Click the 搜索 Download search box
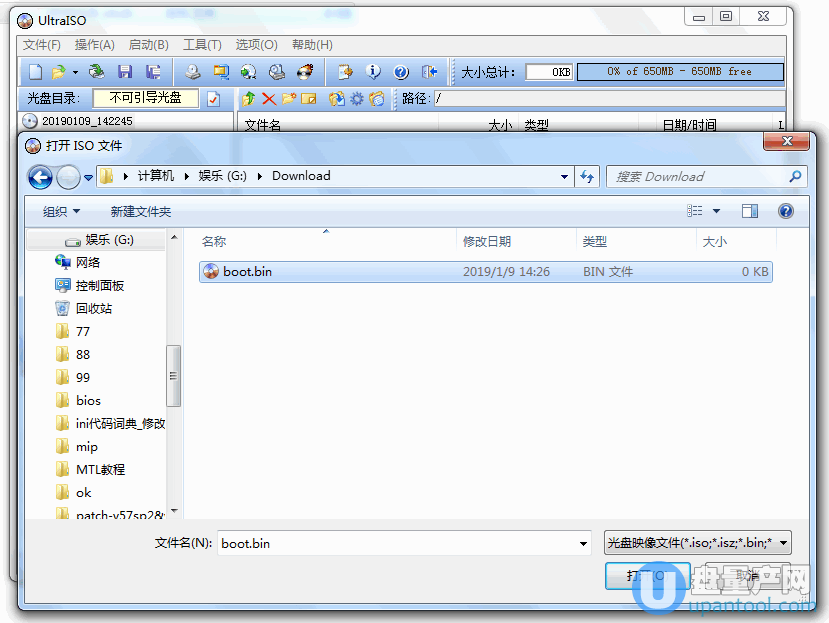Screen dimensions: 829x623 (706, 177)
